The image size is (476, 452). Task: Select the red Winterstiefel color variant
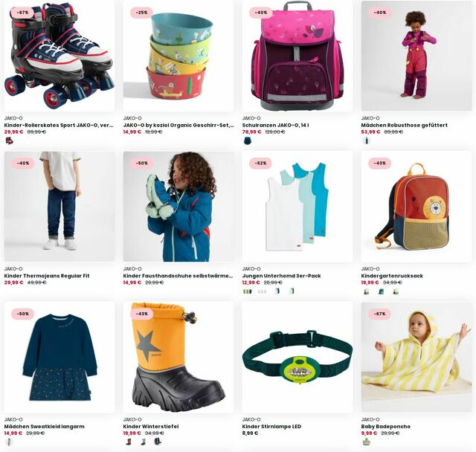pyautogui.click(x=129, y=442)
